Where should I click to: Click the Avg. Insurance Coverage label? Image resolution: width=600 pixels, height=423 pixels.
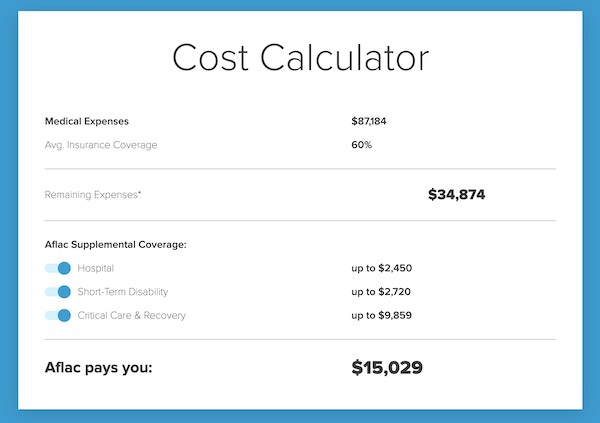pos(101,145)
